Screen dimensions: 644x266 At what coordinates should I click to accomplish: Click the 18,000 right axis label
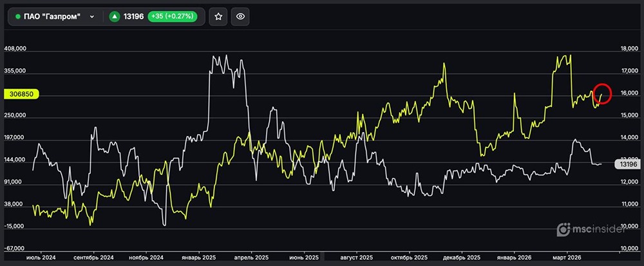point(629,49)
